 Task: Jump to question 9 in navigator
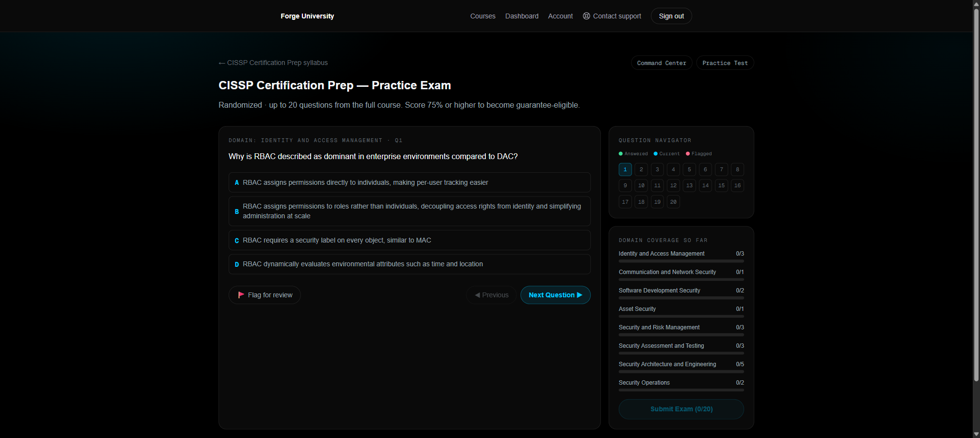coord(625,185)
